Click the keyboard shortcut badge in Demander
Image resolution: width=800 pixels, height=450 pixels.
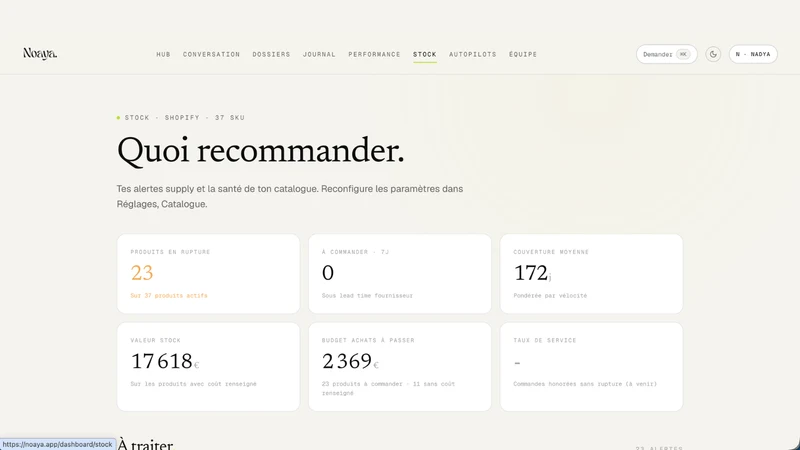(x=683, y=54)
